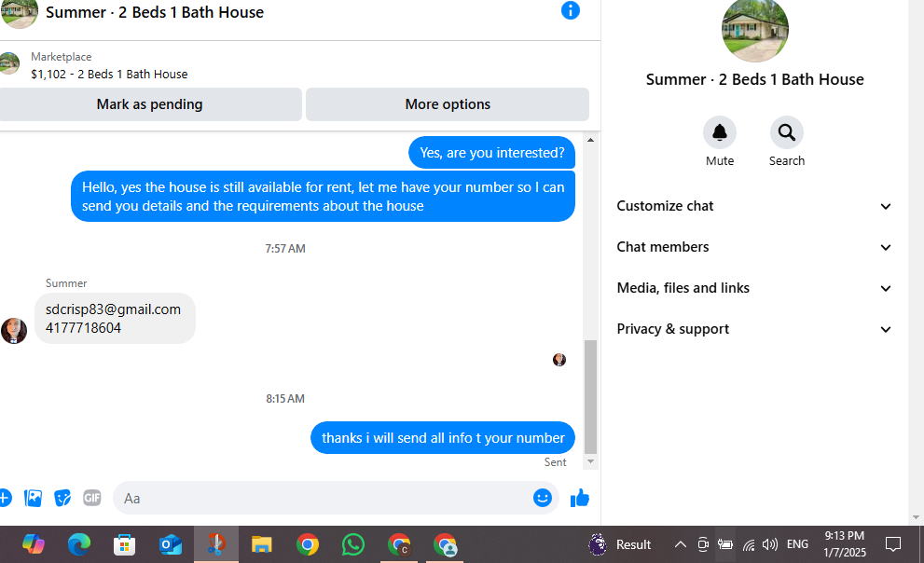Viewport: 924px width, 563px height.
Task: Open more actions plus icon
Action: coord(4,499)
